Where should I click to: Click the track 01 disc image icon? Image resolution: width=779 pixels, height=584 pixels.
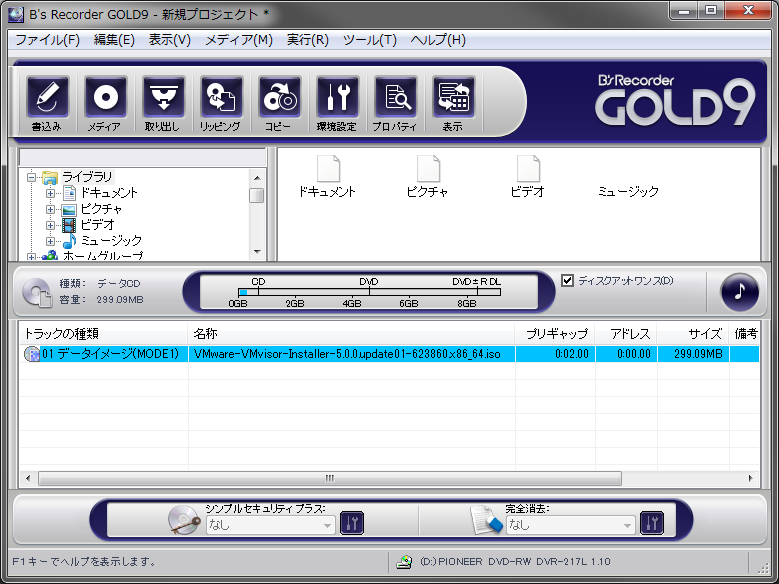click(32, 354)
